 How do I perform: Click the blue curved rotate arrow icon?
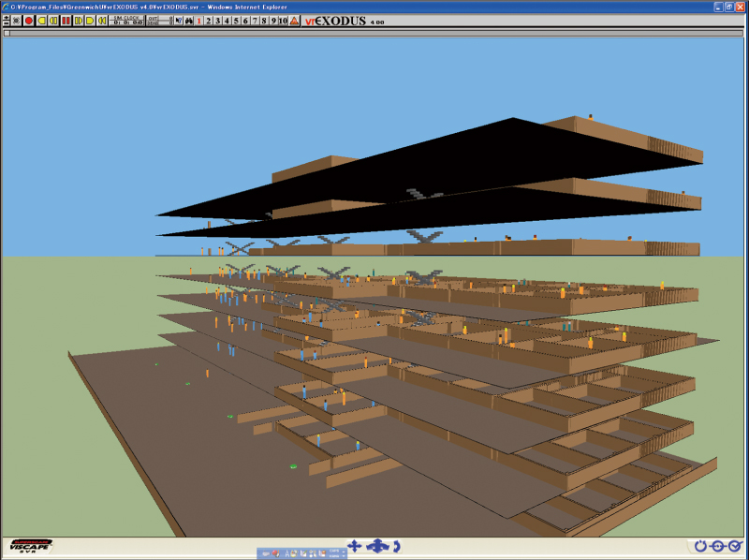(x=397, y=546)
